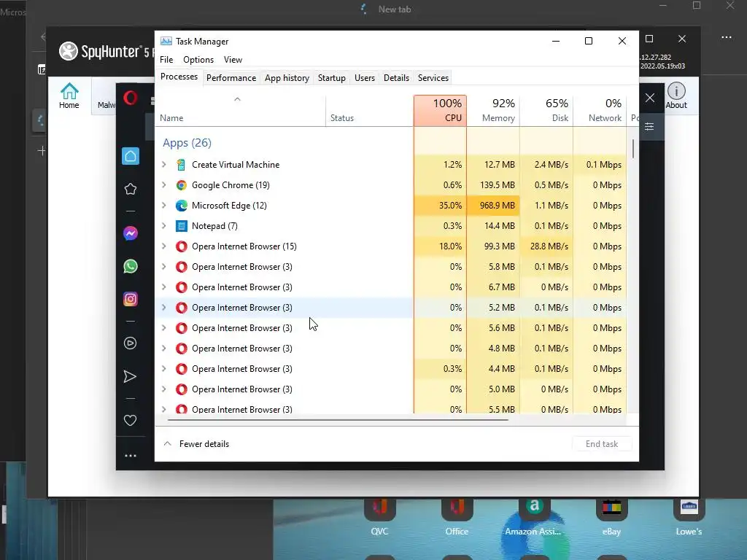This screenshot has height=560, width=747.
Task: Click Edge new tab plus button
Action: [42, 151]
